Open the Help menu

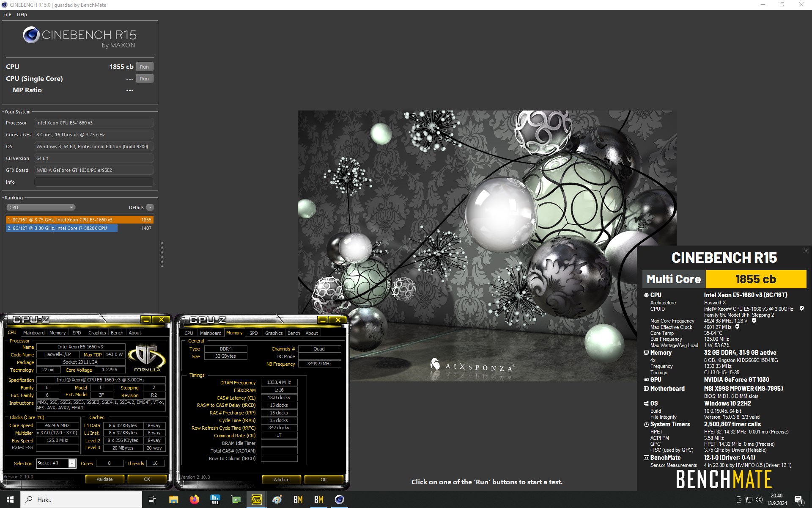(x=22, y=14)
